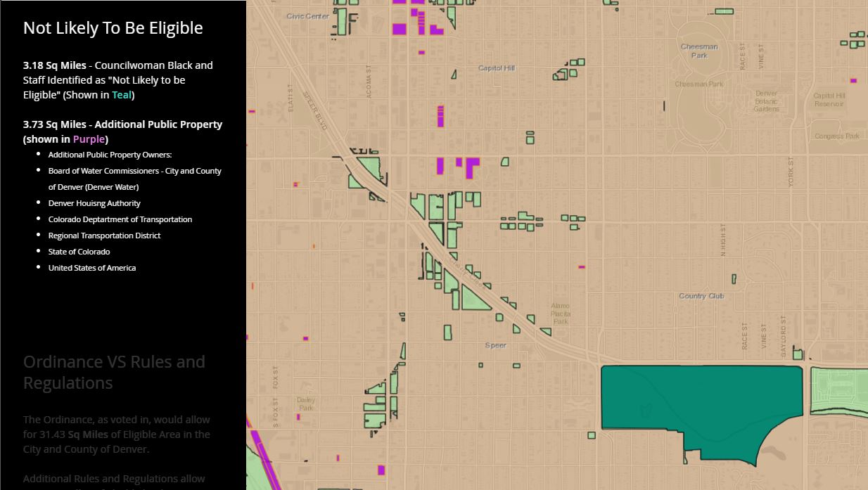The width and height of the screenshot is (868, 490).
Task: Click the teal-colored word 'Teal' in the panel
Action: 121,95
